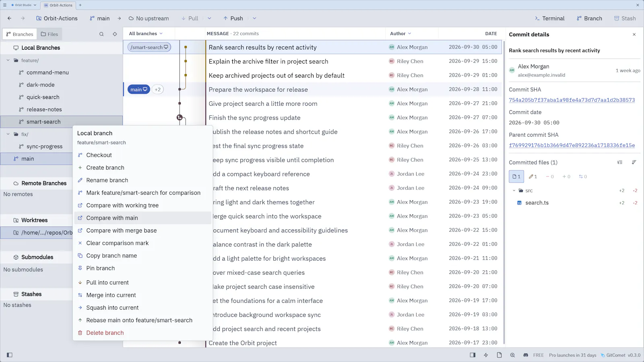
Task: Click the Push button
Action: point(233,19)
